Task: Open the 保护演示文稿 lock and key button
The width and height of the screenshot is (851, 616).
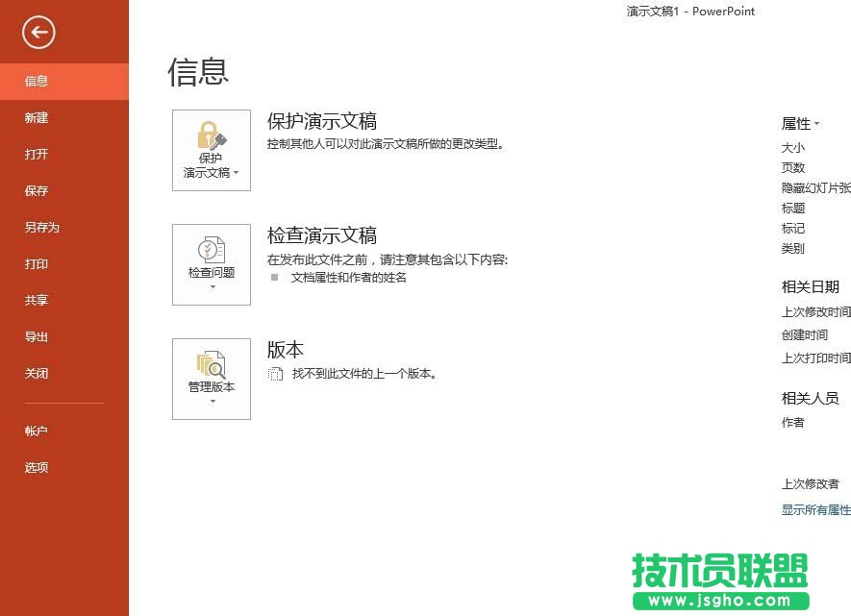Action: tap(212, 150)
